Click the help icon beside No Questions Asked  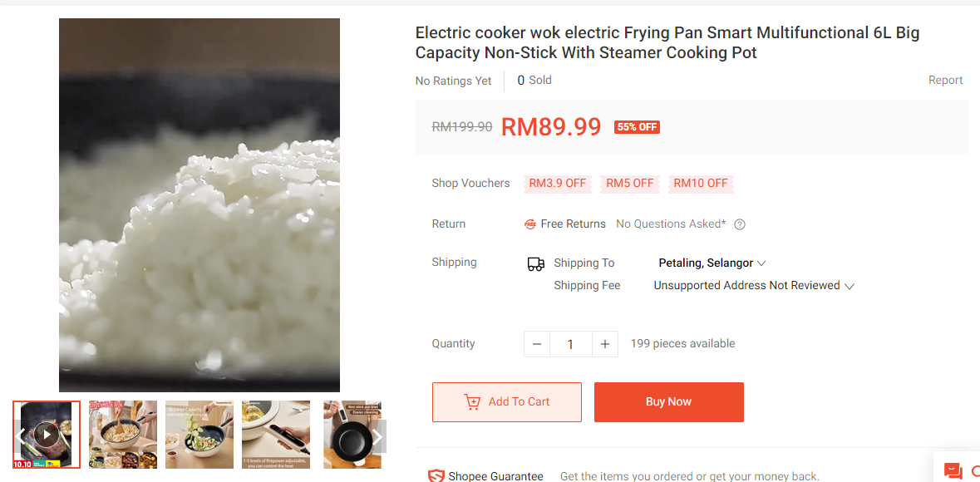(740, 224)
